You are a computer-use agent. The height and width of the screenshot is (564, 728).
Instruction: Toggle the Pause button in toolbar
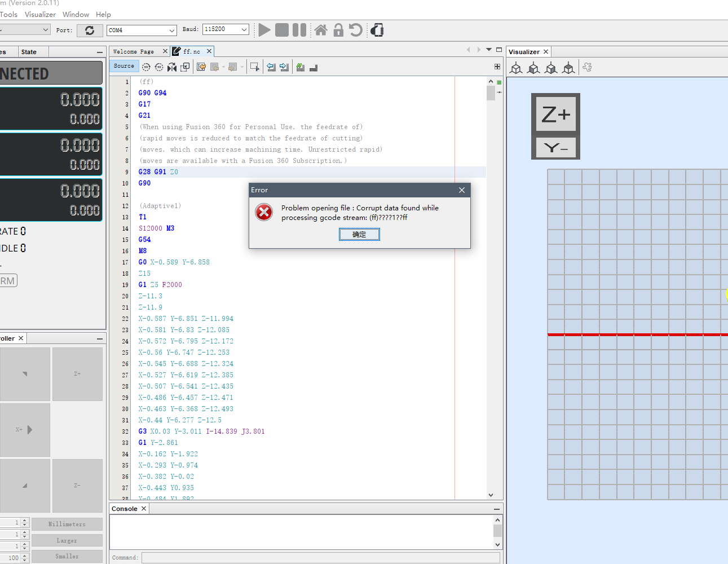[299, 30]
